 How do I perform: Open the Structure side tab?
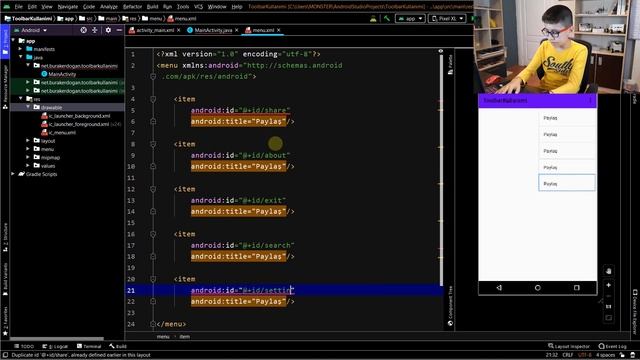point(5,237)
